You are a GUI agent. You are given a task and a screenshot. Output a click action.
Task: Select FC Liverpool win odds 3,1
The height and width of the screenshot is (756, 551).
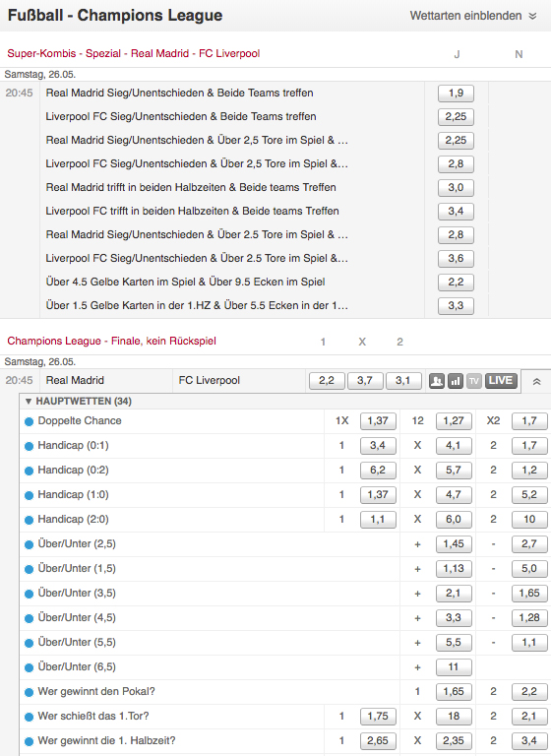403,380
